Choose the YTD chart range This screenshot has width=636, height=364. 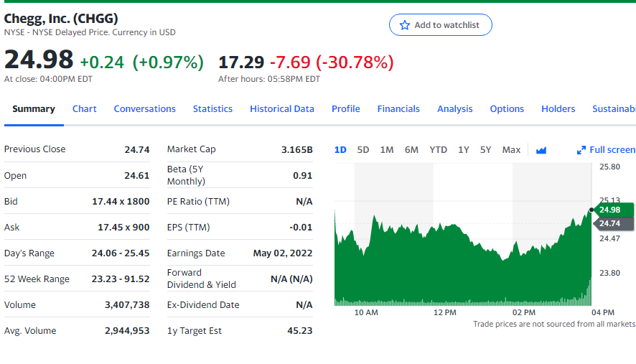click(438, 150)
